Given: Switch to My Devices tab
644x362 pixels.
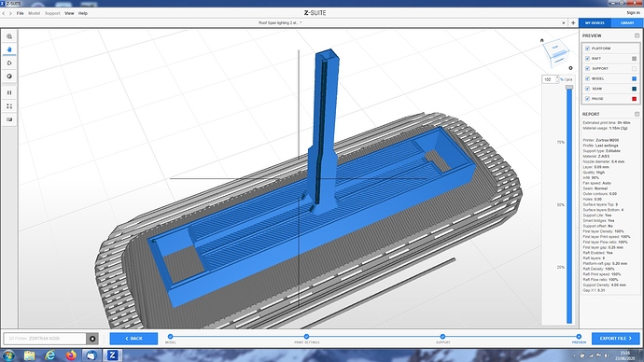Looking at the screenshot, I should coord(595,23).
